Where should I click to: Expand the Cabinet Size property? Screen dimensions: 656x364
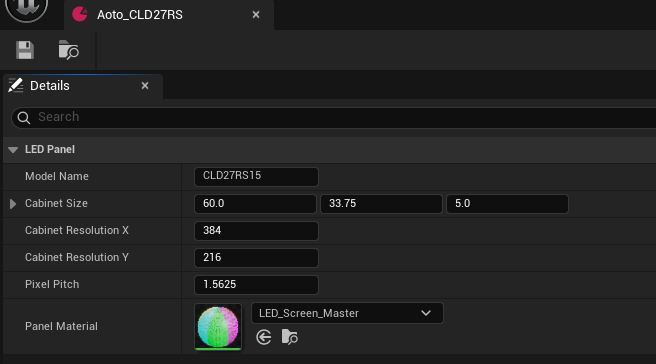(13, 204)
